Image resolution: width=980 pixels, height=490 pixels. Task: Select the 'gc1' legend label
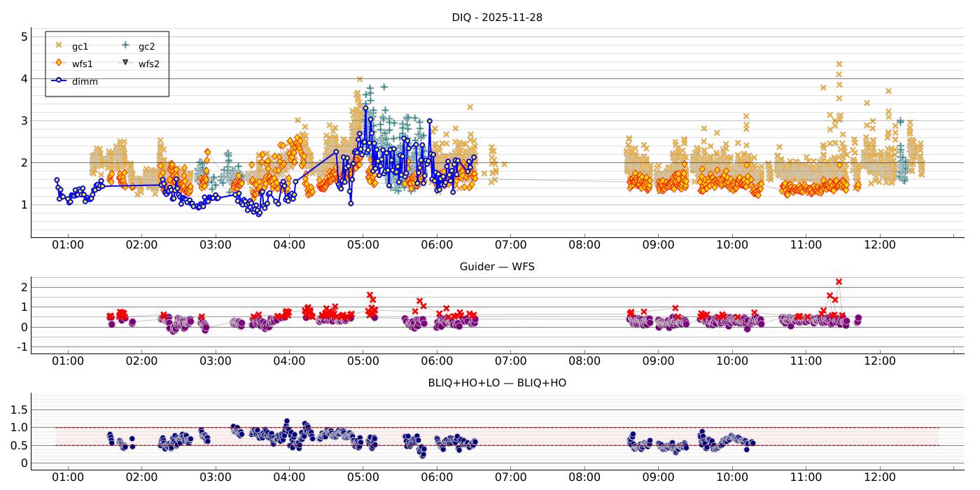pyautogui.click(x=80, y=47)
